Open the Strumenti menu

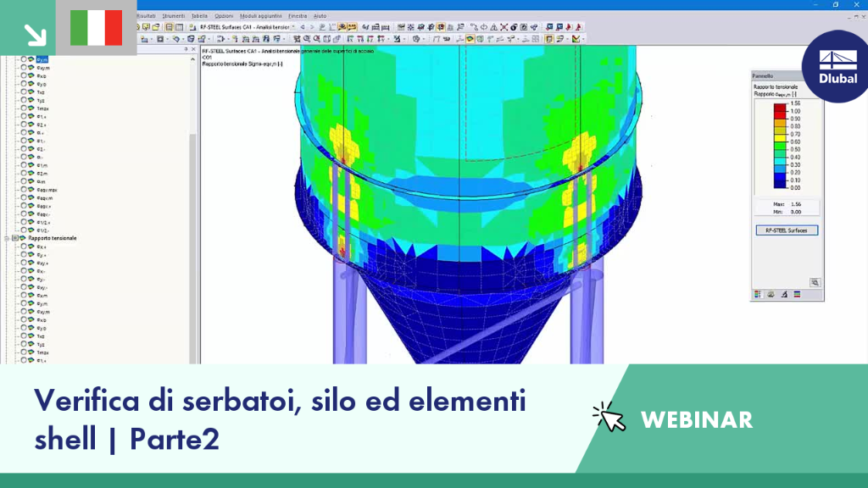[174, 16]
